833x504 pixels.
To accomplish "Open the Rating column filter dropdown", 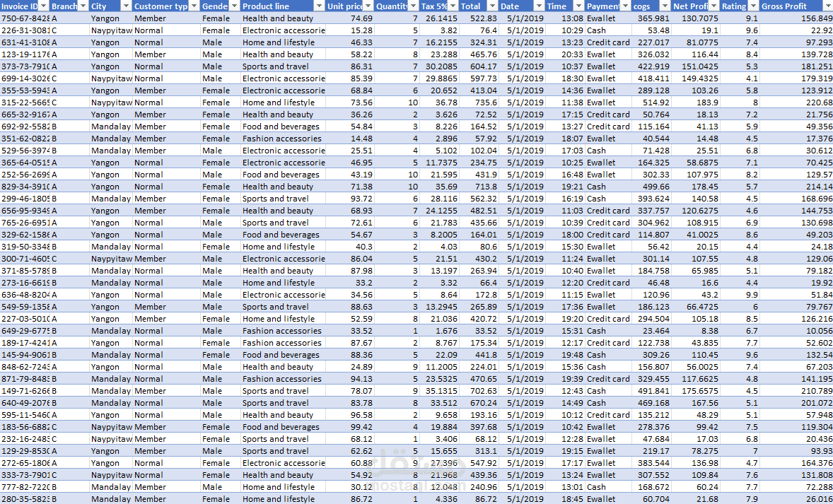I will pyautogui.click(x=753, y=6).
